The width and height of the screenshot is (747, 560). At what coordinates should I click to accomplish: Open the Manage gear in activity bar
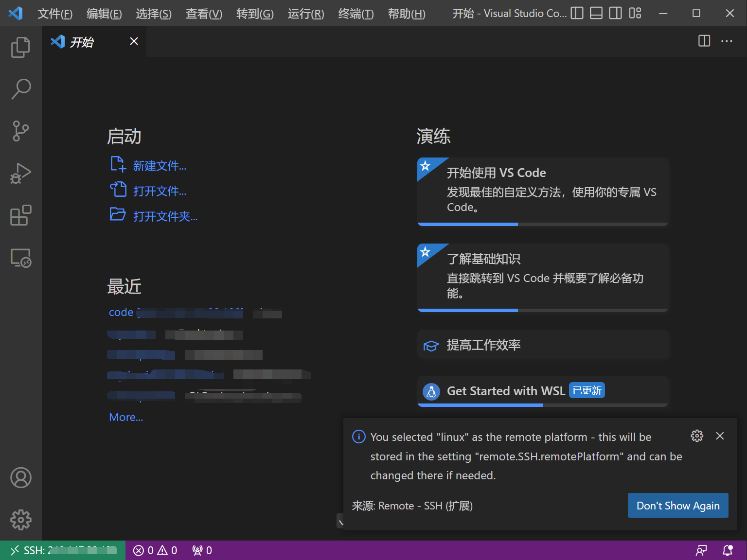click(20, 520)
